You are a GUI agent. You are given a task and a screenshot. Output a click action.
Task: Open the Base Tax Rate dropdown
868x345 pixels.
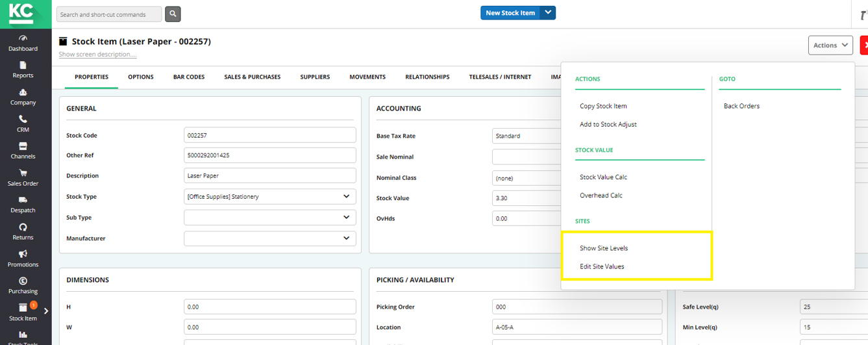[x=527, y=136]
